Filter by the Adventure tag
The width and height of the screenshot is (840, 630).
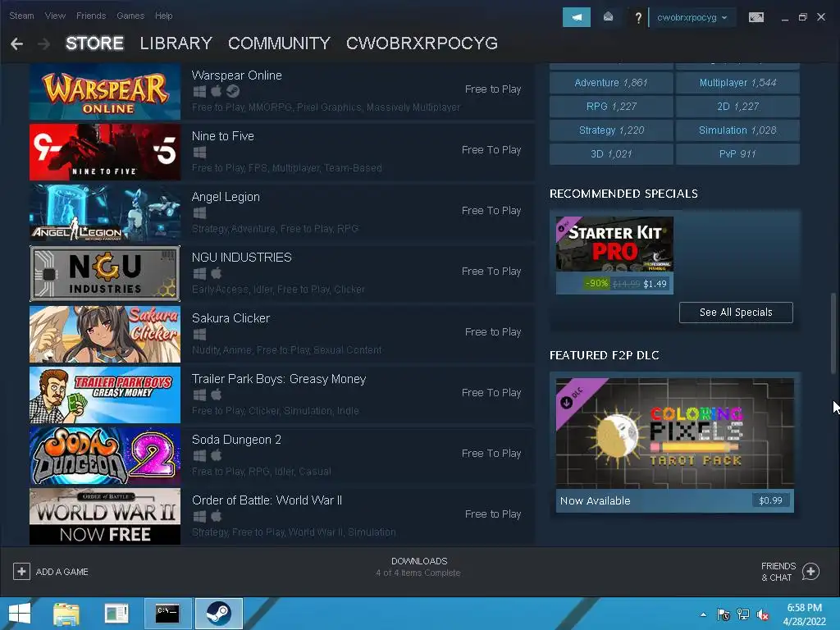coord(611,83)
